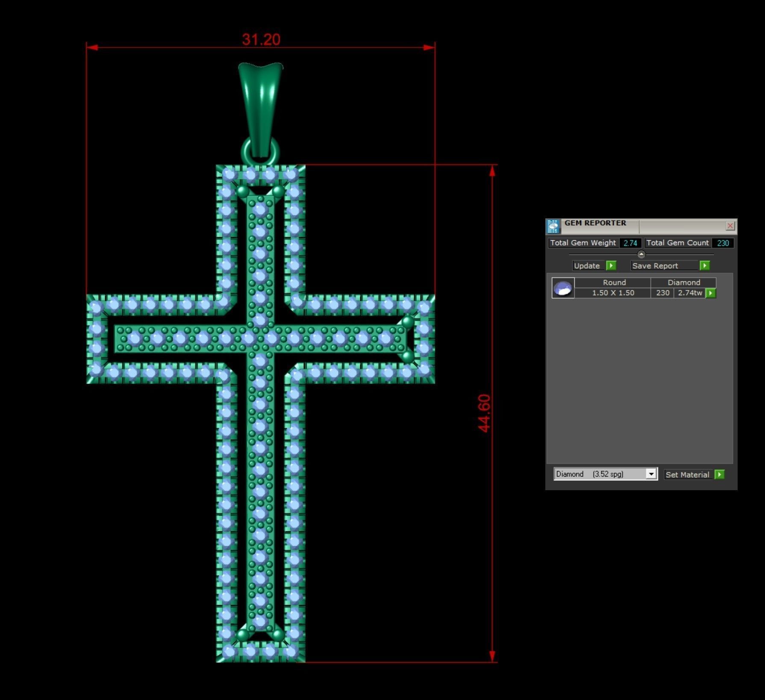Click the green arrow beside 2.74tw

coord(711,293)
